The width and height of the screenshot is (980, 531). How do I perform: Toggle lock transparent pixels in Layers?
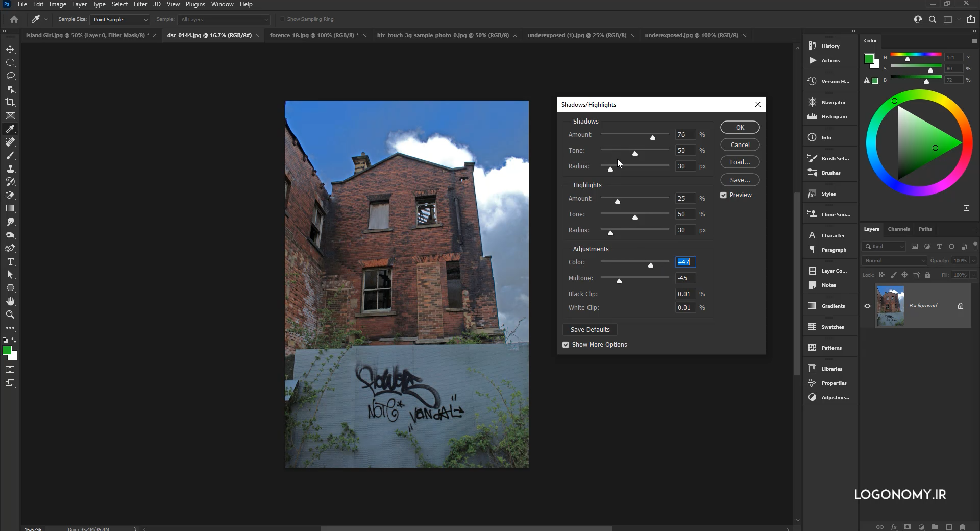point(882,275)
